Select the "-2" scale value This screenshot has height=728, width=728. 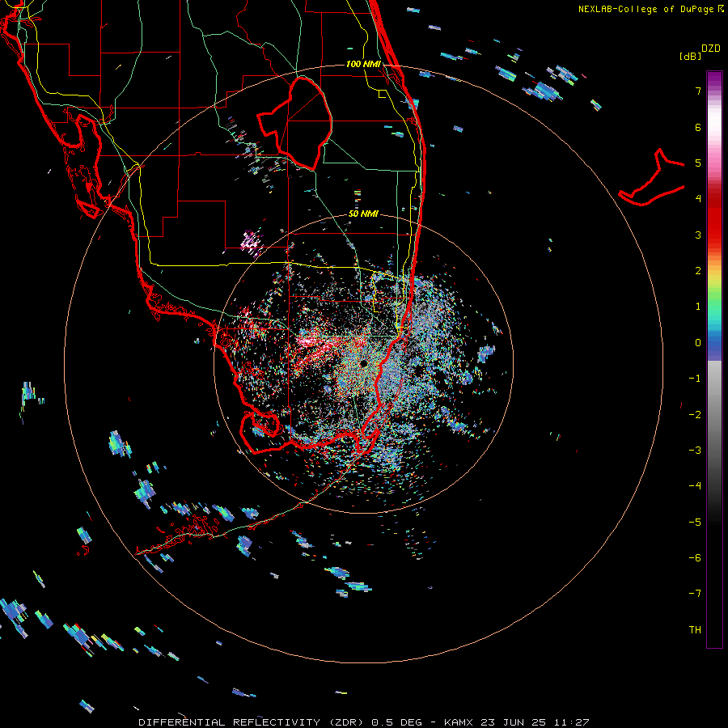point(695,414)
